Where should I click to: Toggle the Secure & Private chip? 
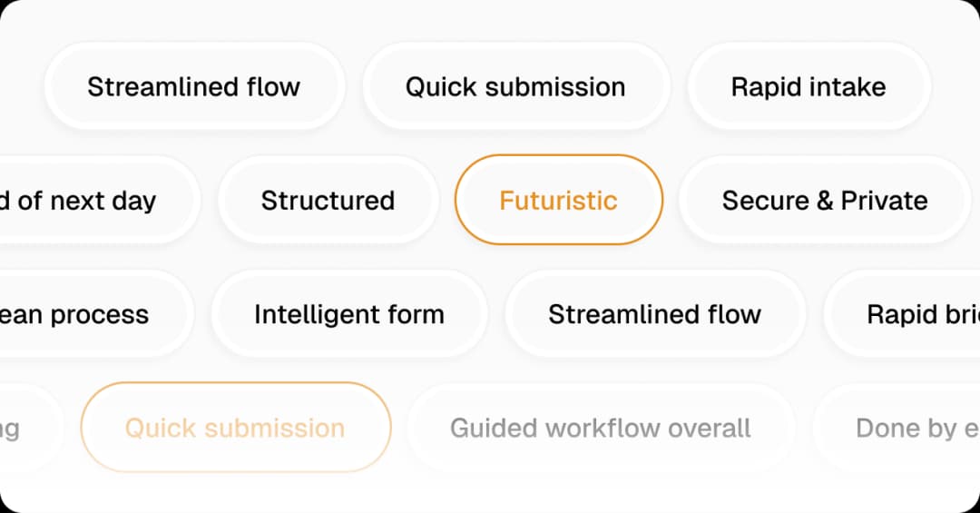click(824, 201)
